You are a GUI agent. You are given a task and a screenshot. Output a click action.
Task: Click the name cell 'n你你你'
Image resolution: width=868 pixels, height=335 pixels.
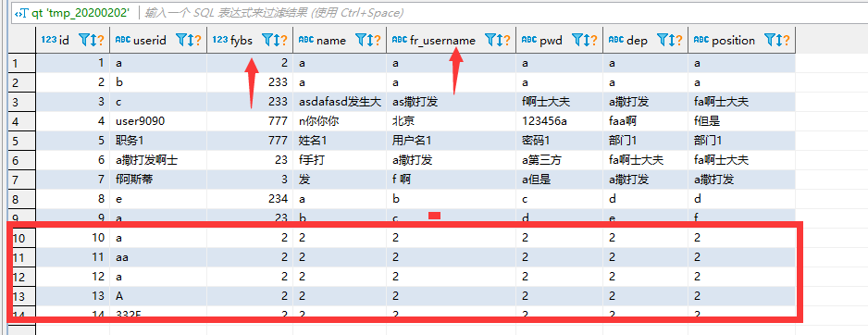pyautogui.click(x=340, y=121)
